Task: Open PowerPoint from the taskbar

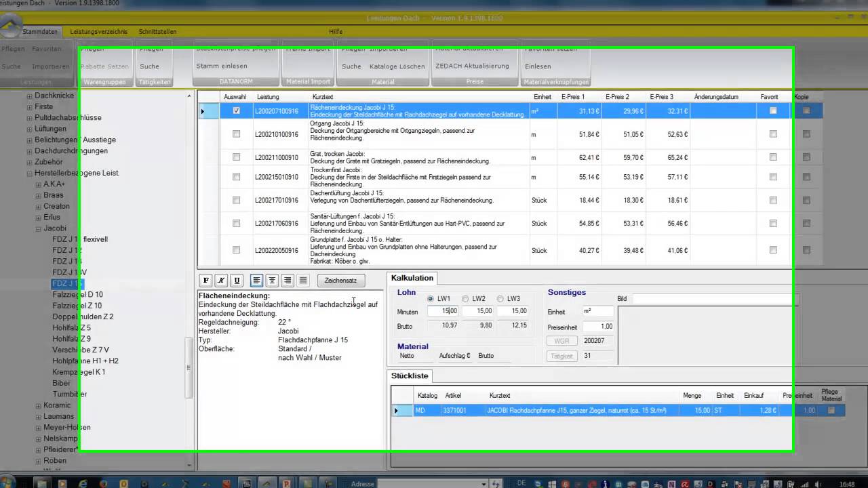Action: 286,483
